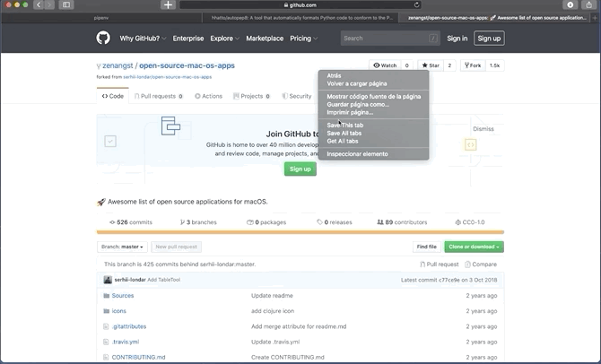This screenshot has width=601, height=364.
Task: Click Safari forward arrow button
Action: [x=49, y=4]
